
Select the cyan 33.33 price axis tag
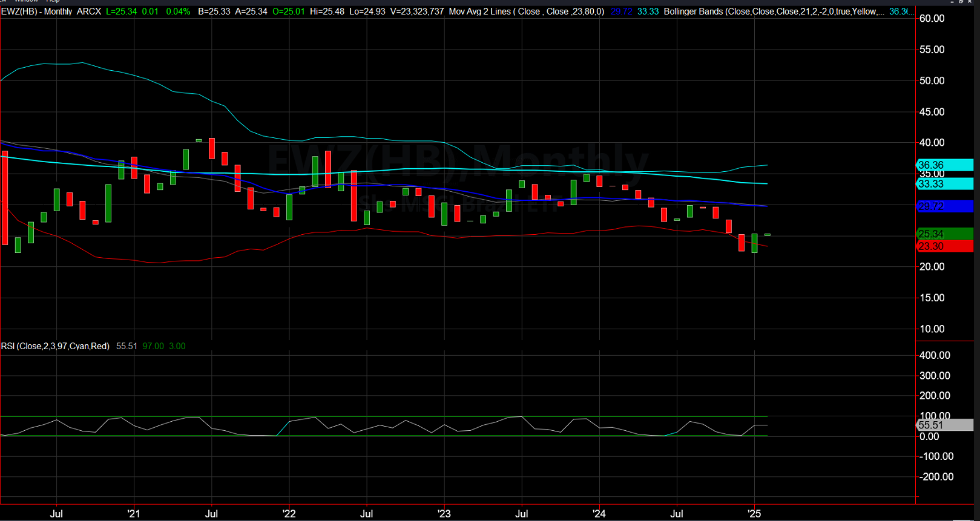pos(945,183)
